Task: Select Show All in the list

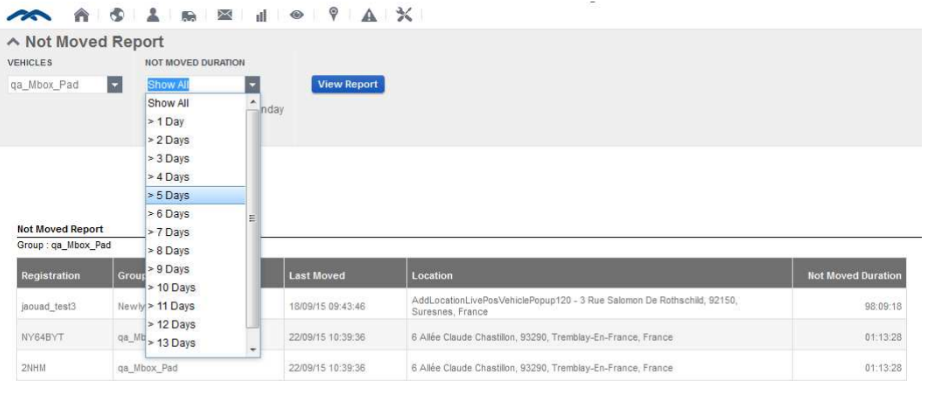Action: click(x=195, y=103)
